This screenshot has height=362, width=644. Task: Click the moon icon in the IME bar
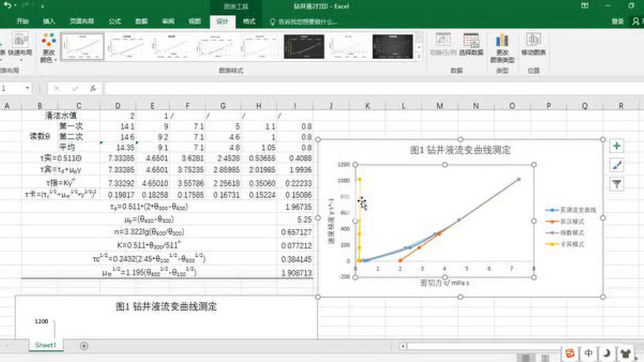click(x=607, y=353)
